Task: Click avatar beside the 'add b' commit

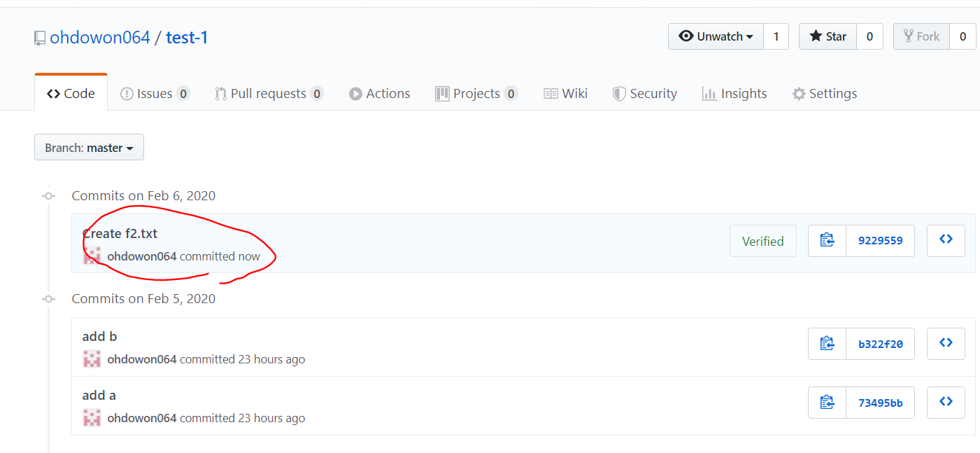Action: click(92, 359)
